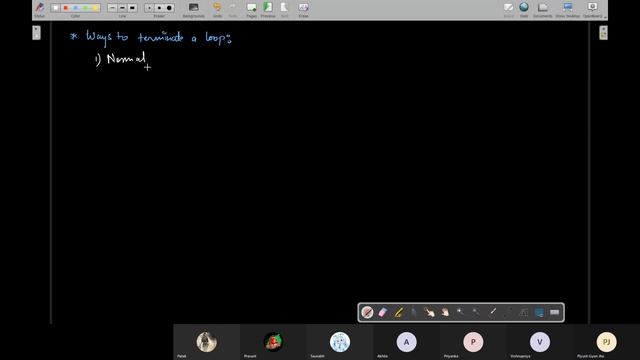The image size is (640, 360).
Task: Open the Backgrounds chooser
Action: pos(193,9)
